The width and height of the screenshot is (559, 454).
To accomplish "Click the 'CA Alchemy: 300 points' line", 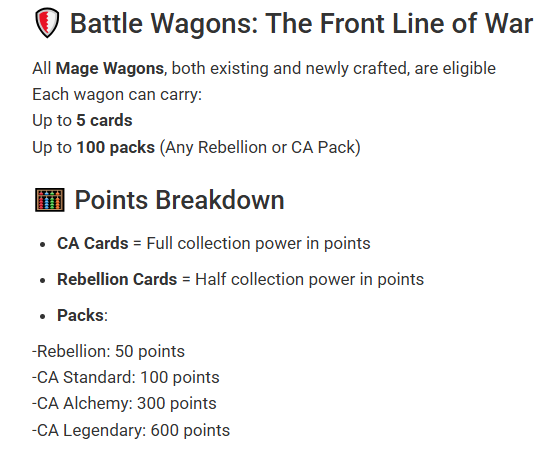I will (x=124, y=404).
